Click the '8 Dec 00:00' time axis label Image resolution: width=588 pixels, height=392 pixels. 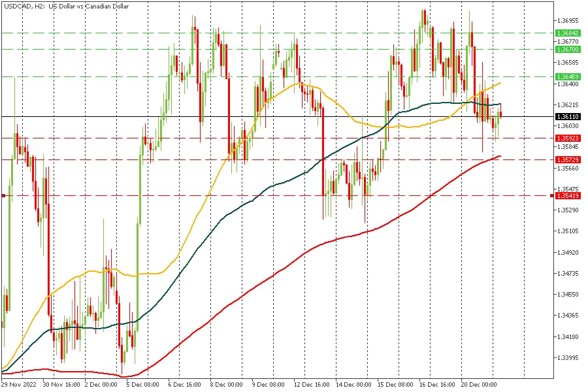tap(226, 385)
